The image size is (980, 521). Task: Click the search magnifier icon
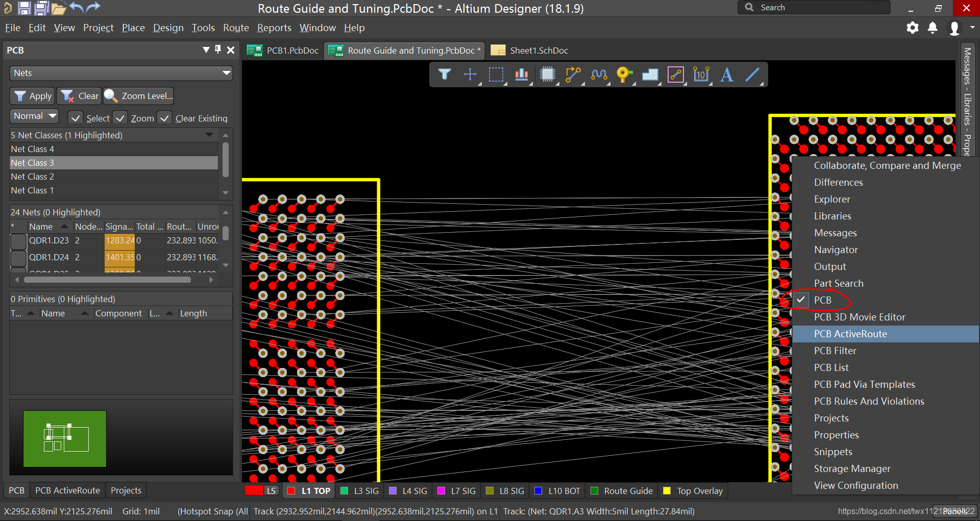[749, 7]
